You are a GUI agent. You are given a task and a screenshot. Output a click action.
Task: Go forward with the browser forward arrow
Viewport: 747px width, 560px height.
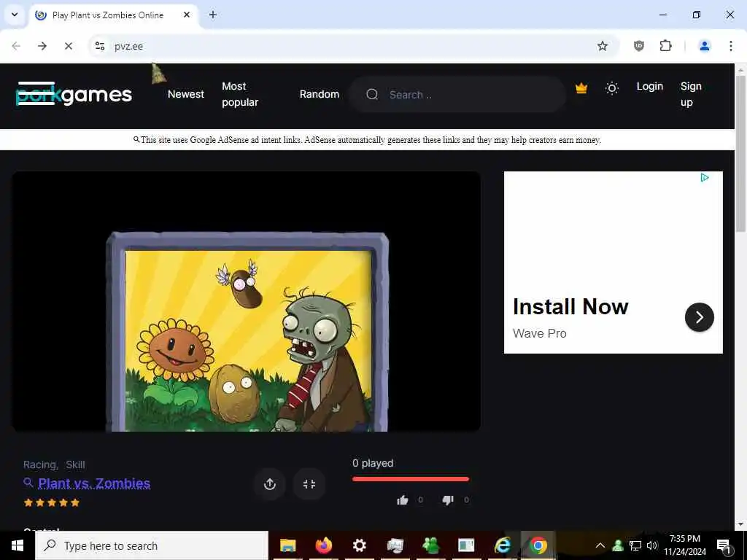42,46
